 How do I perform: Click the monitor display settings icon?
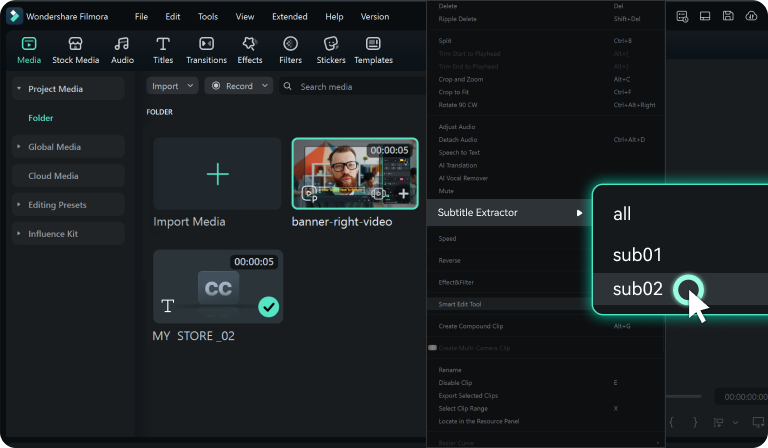758,422
